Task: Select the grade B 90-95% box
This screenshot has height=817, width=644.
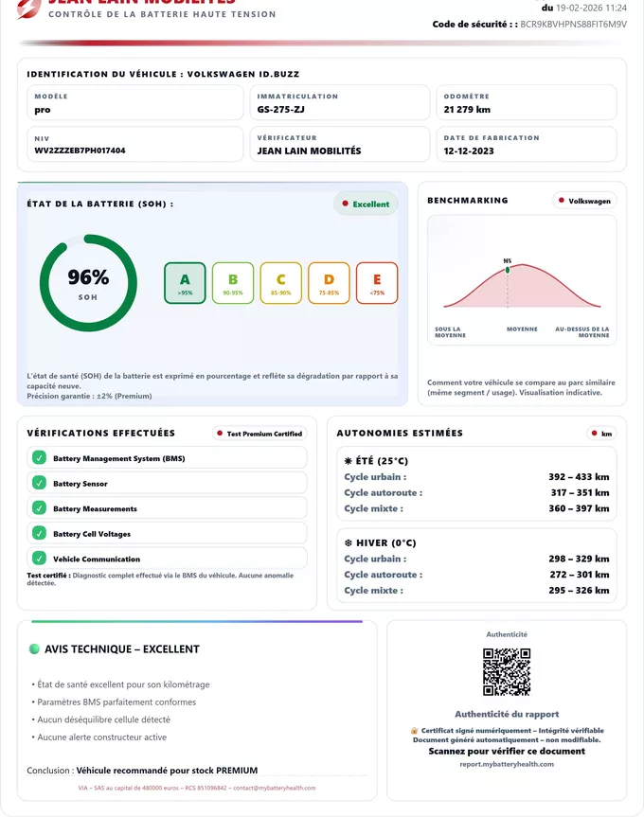Action: pyautogui.click(x=233, y=283)
